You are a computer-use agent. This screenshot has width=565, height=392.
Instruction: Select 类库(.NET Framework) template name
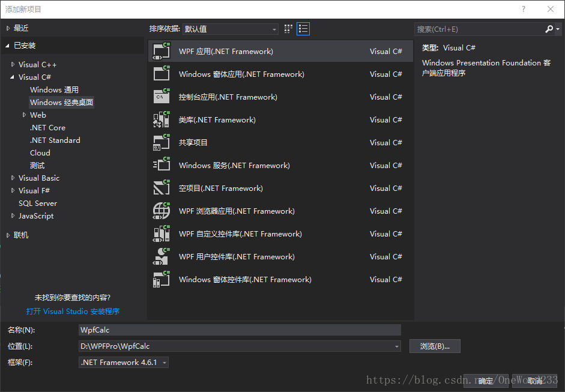pos(217,119)
